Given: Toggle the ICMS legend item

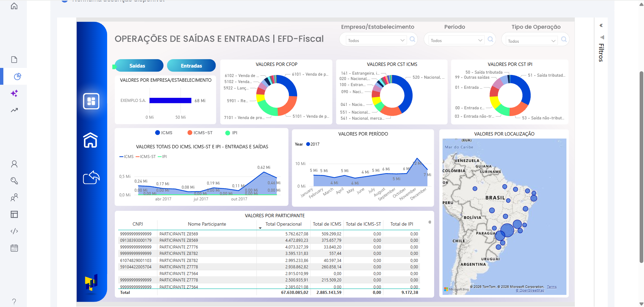Looking at the screenshot, I should [164, 133].
